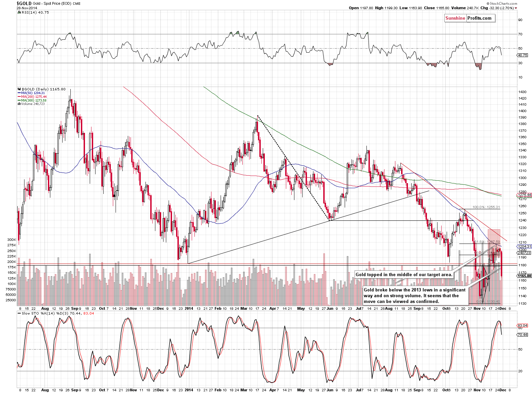This screenshot has width=532, height=393.
Task: Click the 1204.31 price axis tag
Action: click(524, 246)
